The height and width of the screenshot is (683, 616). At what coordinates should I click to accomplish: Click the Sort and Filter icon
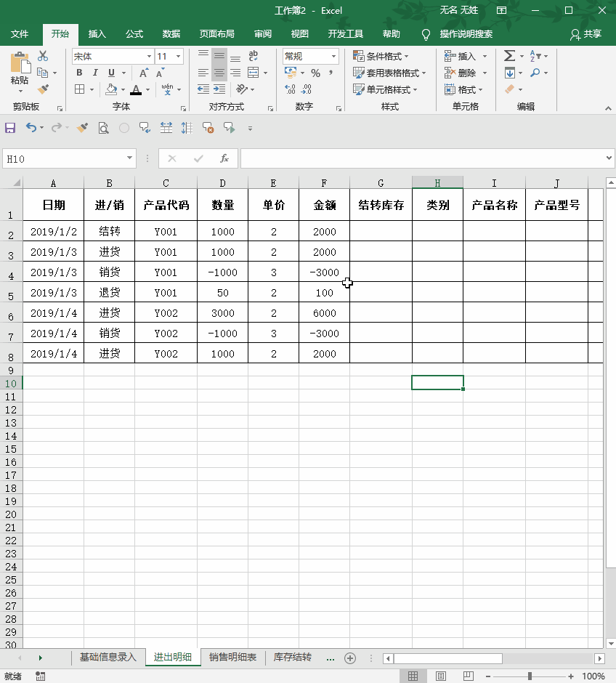(535, 56)
